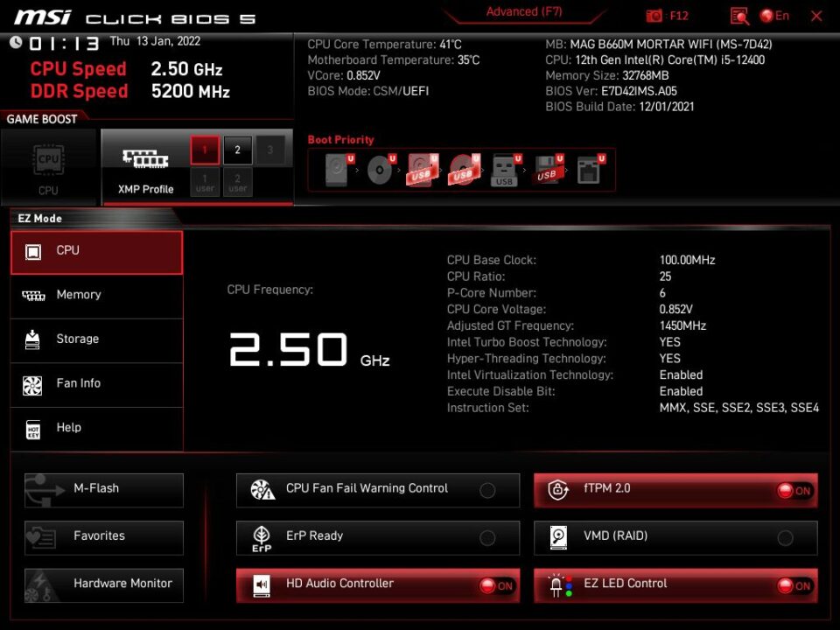The image size is (840, 630).
Task: Click the Memory Size 32768MB text
Action: [607, 75]
